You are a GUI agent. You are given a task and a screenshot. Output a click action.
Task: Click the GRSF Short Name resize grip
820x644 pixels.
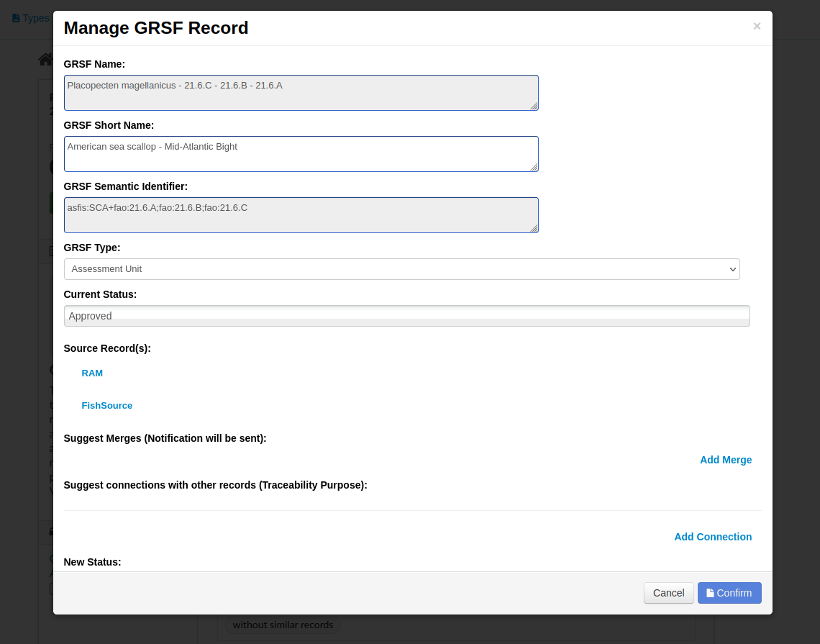tap(534, 167)
